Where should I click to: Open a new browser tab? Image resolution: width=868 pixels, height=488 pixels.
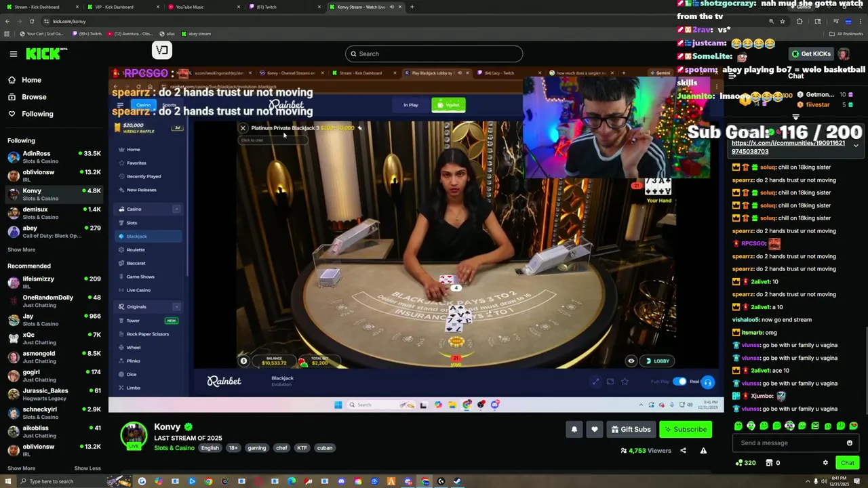tap(412, 7)
